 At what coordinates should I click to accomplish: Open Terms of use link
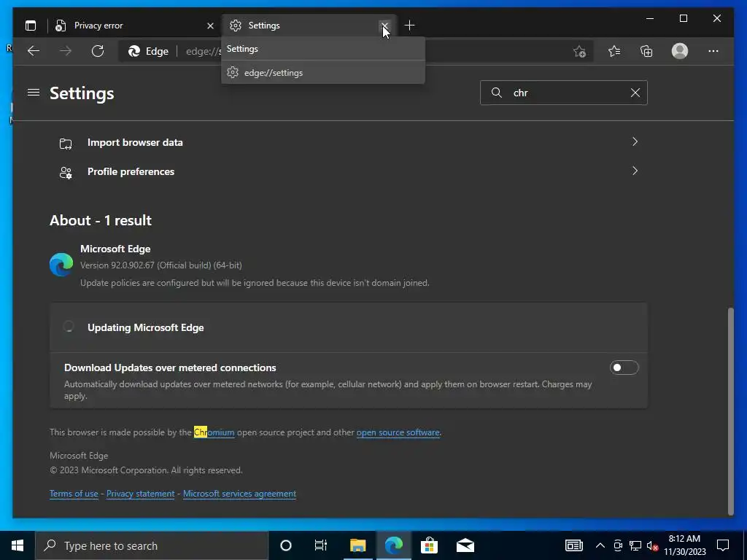[x=74, y=494]
